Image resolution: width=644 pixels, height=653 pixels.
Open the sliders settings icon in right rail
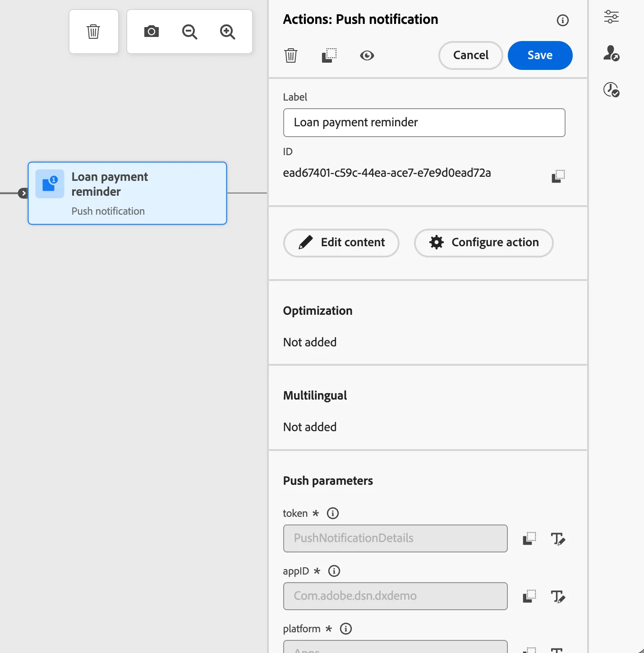click(x=612, y=17)
